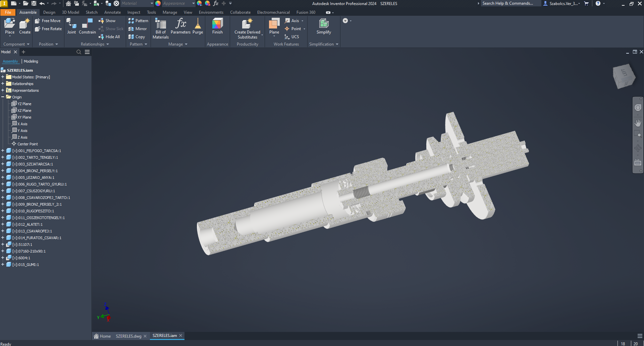Click the Axis work feature
Viewport: 644px width, 346px height.
pyautogui.click(x=292, y=21)
